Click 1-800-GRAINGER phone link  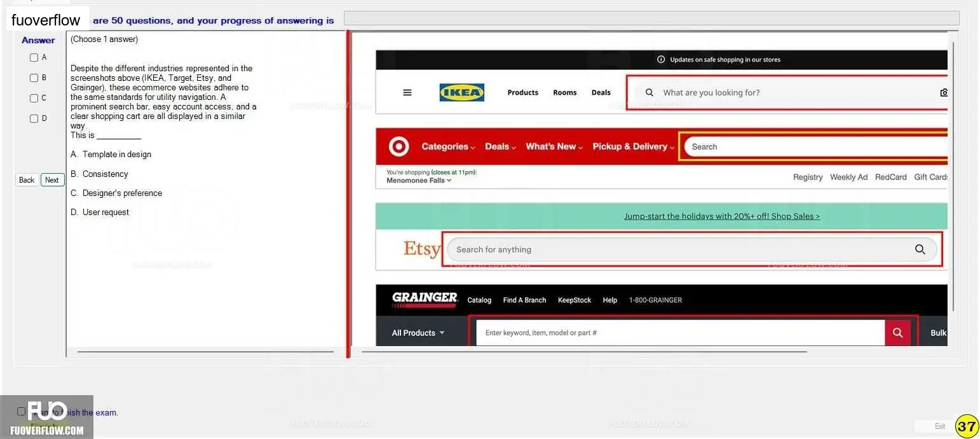(655, 300)
